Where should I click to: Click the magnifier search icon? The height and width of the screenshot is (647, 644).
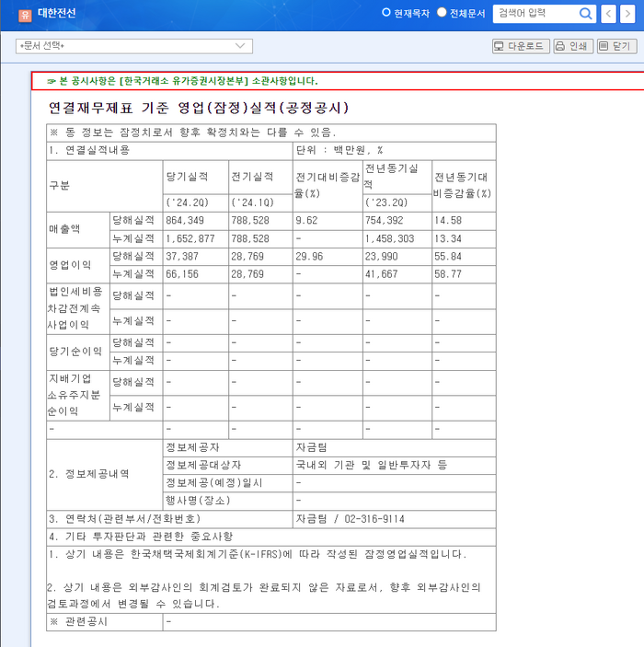(x=585, y=14)
